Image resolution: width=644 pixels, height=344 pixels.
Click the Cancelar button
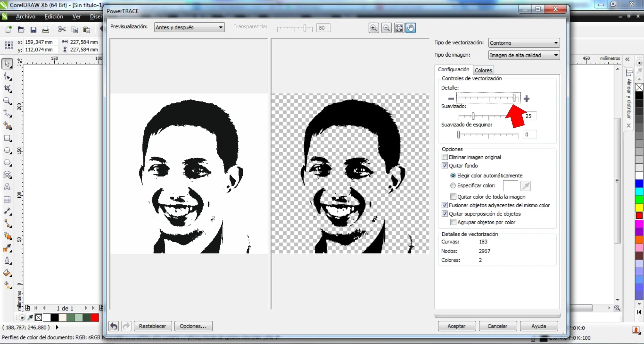coord(497,326)
